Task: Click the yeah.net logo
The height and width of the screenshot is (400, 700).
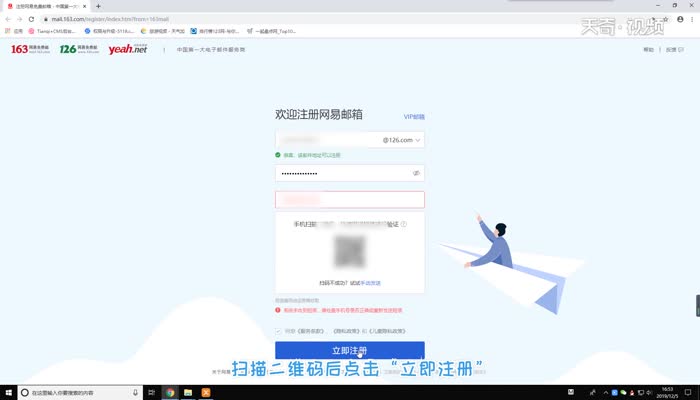Action: point(128,49)
